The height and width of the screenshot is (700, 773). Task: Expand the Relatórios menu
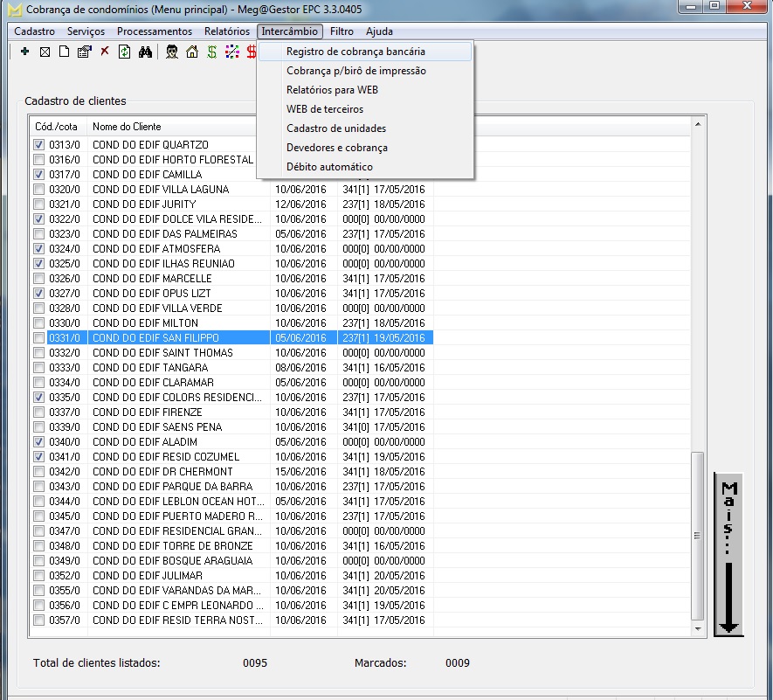226,31
